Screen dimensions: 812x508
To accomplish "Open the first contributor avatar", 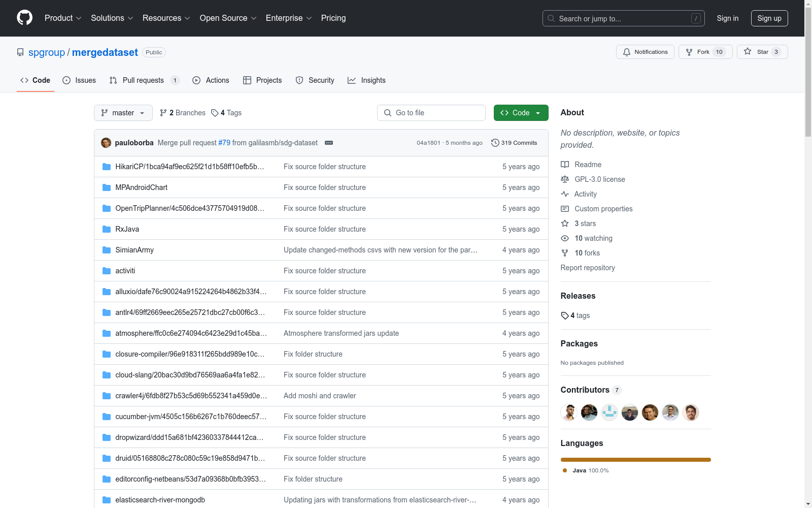I will [x=569, y=412].
